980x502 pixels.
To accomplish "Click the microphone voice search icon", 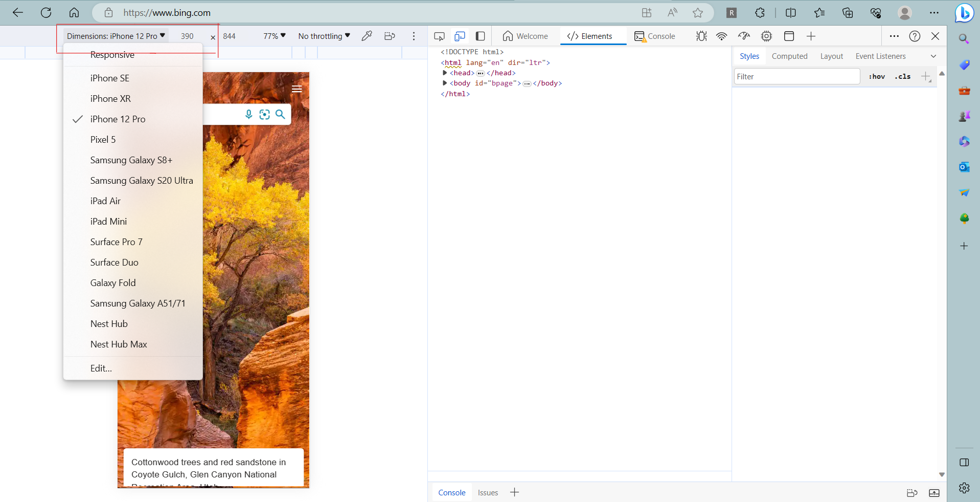I will tap(248, 114).
